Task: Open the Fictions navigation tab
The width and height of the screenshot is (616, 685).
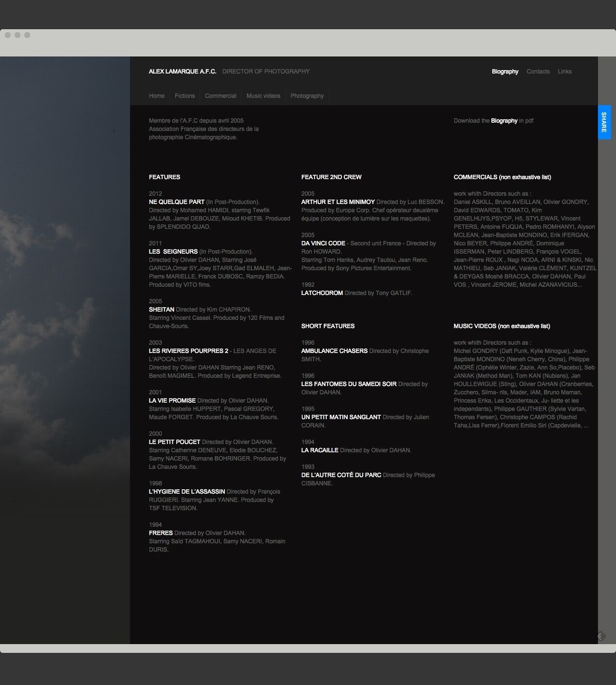Action: [185, 96]
